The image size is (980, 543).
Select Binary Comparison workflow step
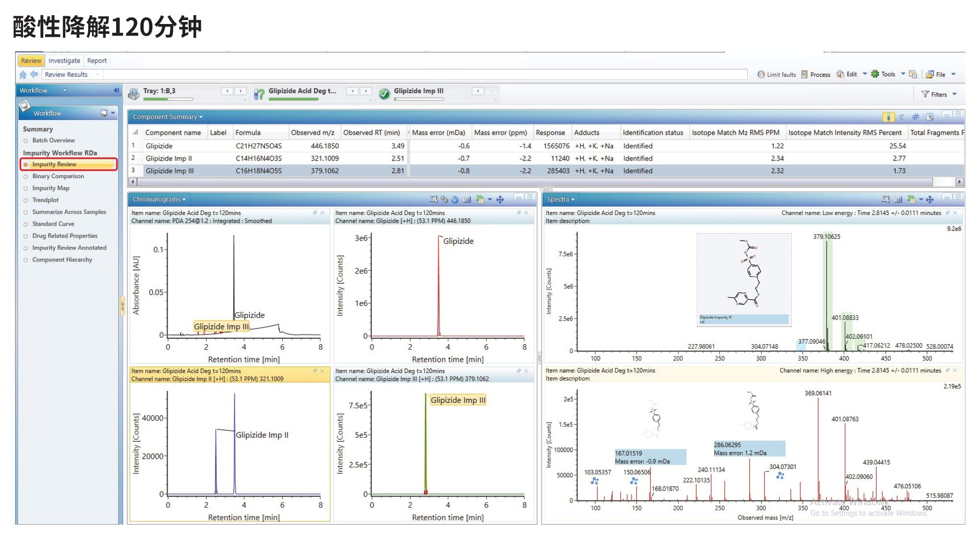(x=58, y=176)
